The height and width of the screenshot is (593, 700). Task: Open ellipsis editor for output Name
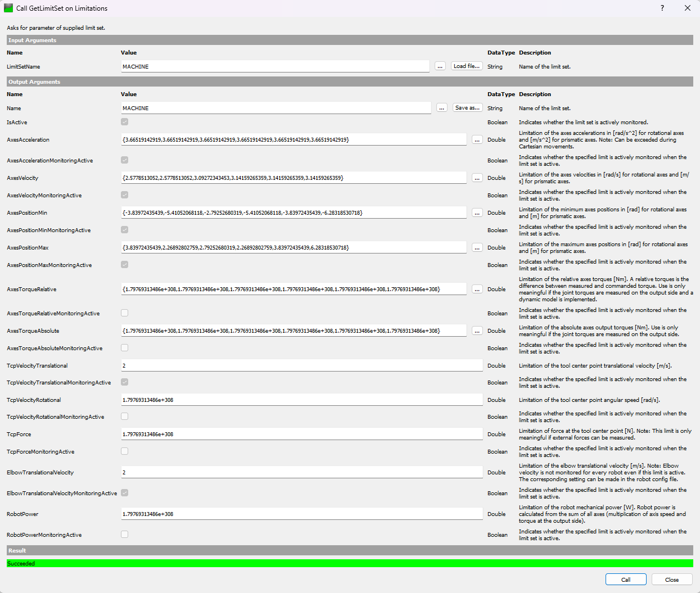[x=442, y=108]
